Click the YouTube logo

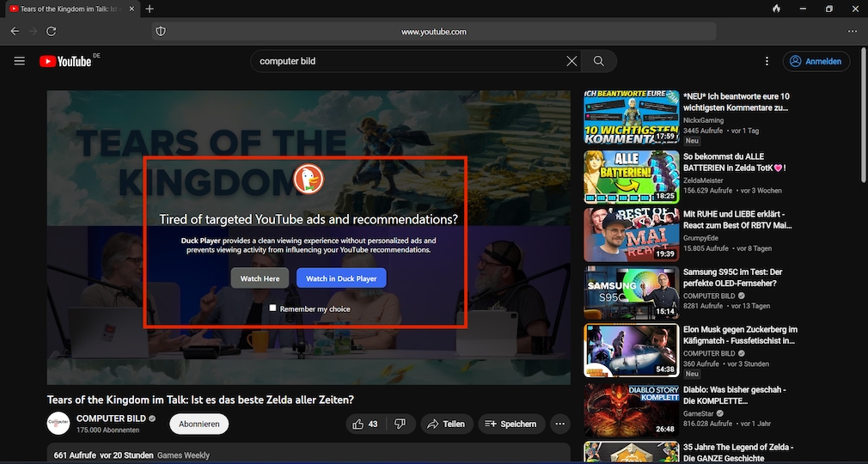coord(65,61)
